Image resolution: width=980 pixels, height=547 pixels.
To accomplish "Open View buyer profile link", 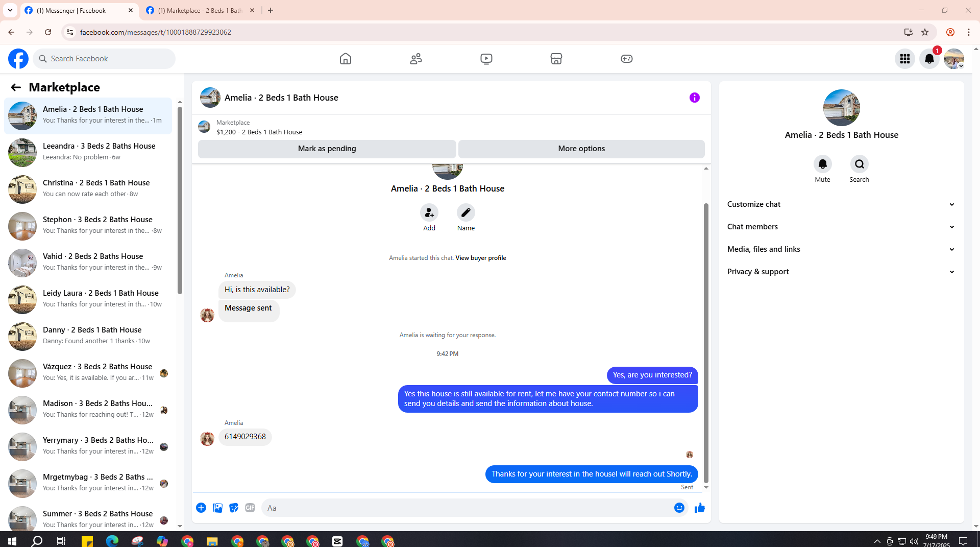I will click(481, 258).
